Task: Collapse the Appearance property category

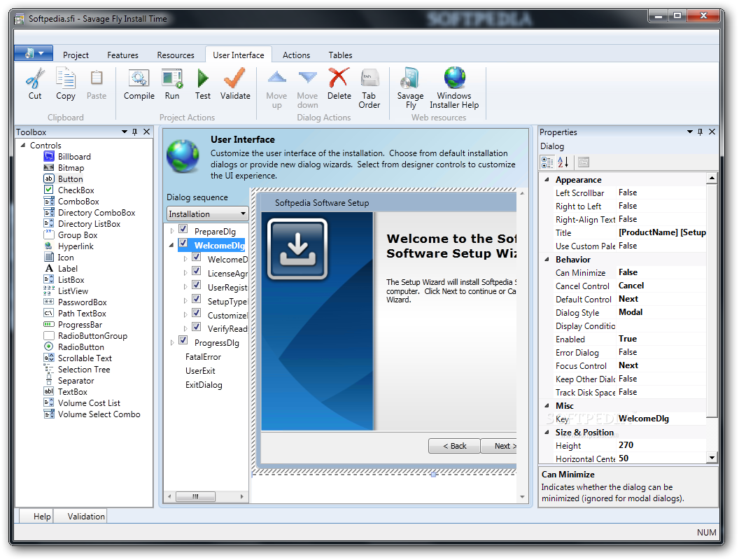Action: 547,180
